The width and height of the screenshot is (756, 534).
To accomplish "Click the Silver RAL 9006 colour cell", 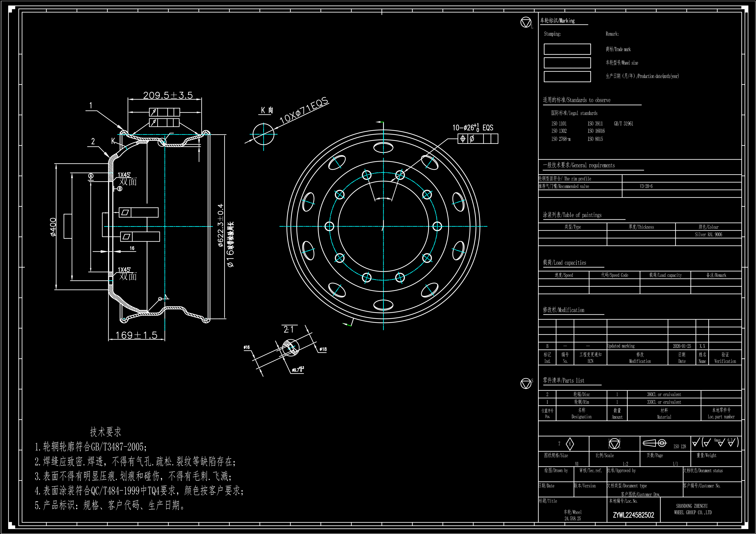I will [x=708, y=235].
